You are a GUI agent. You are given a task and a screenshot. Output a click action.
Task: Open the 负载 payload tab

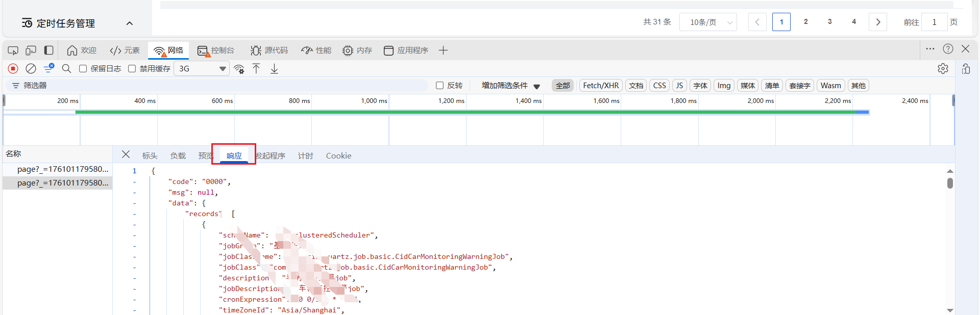click(178, 155)
